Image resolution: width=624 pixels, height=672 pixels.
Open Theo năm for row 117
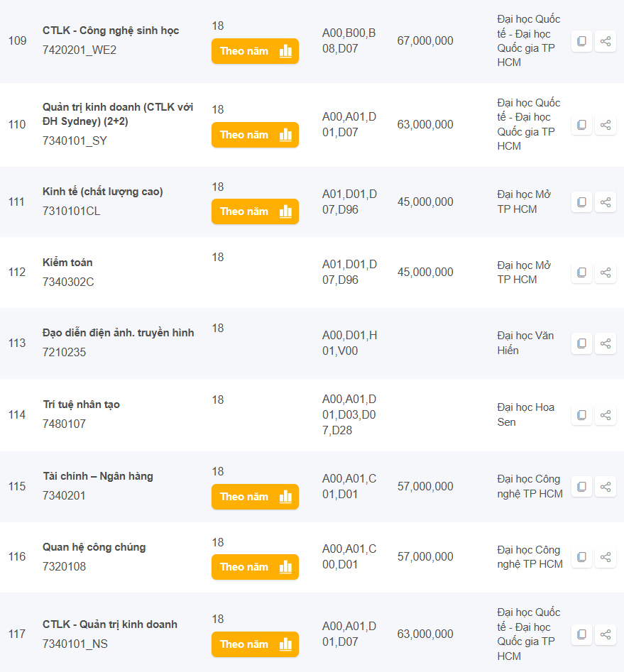tap(255, 644)
